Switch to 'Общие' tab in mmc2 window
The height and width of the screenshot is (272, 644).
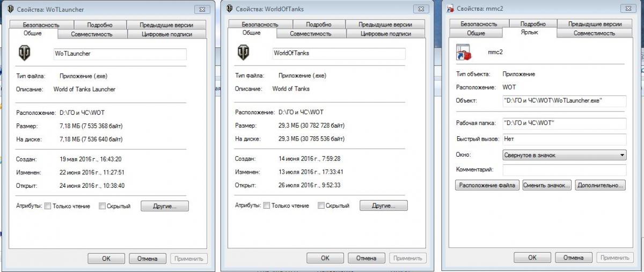(x=476, y=33)
